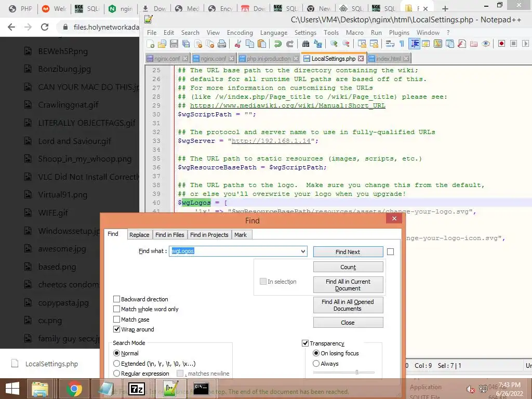Image resolution: width=532 pixels, height=399 pixels.
Task: Open new Chrome tab with plus button
Action: click(445, 8)
